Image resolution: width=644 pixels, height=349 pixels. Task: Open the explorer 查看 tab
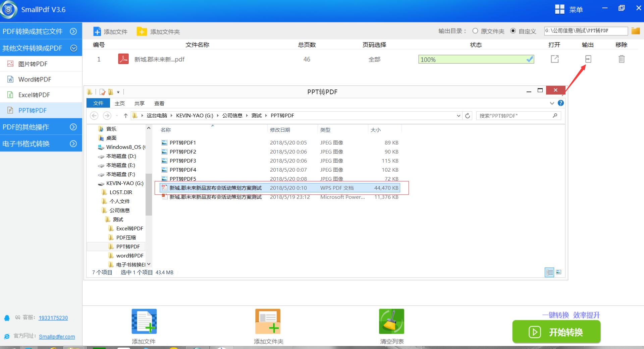pyautogui.click(x=159, y=103)
